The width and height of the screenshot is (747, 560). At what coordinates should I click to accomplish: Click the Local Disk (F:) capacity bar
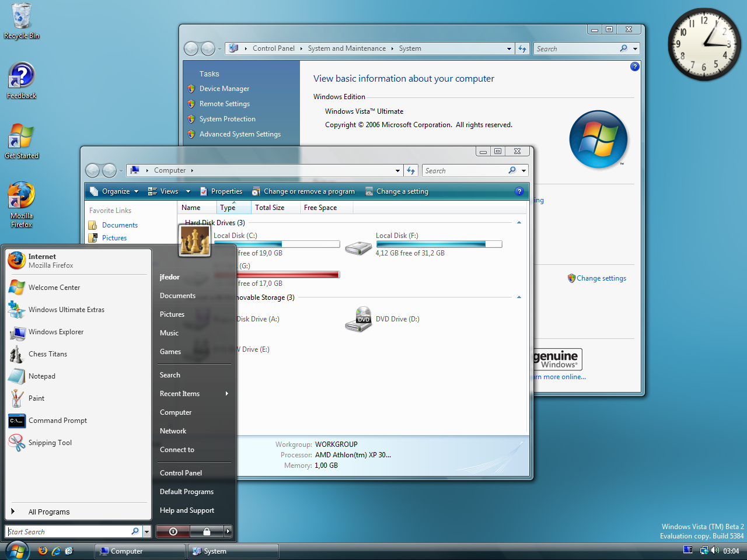439,244
